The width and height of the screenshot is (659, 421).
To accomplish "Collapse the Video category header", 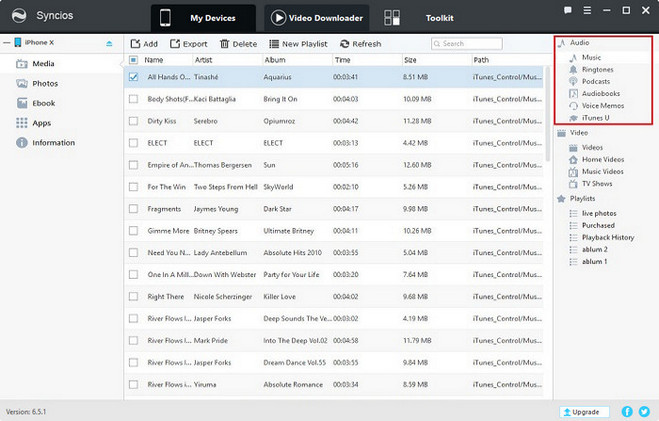I will (579, 133).
